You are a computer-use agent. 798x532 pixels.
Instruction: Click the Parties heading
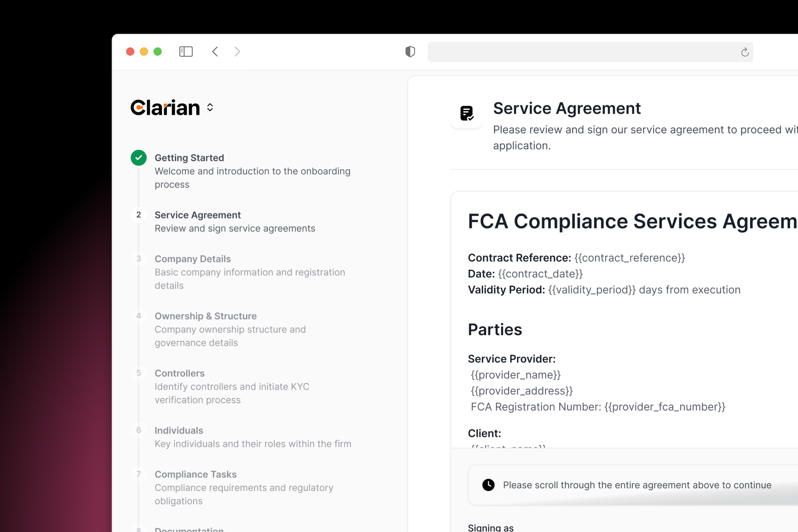495,329
